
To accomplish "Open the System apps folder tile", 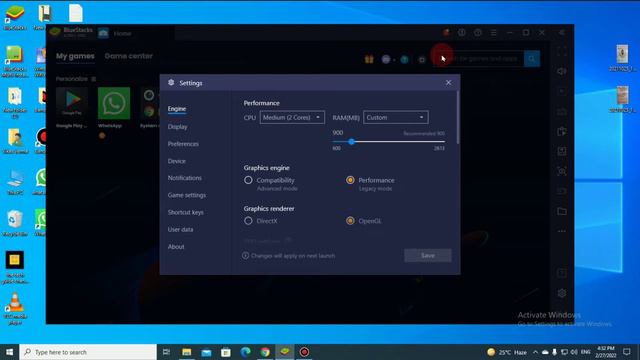I will pyautogui.click(x=150, y=103).
